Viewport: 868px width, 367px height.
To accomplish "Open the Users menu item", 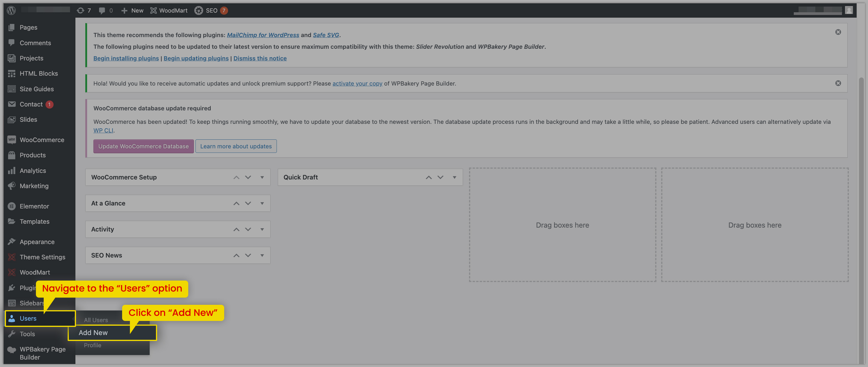I will pos(40,318).
